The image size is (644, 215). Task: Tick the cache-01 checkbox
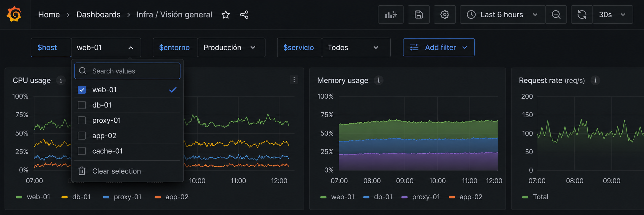pyautogui.click(x=82, y=151)
